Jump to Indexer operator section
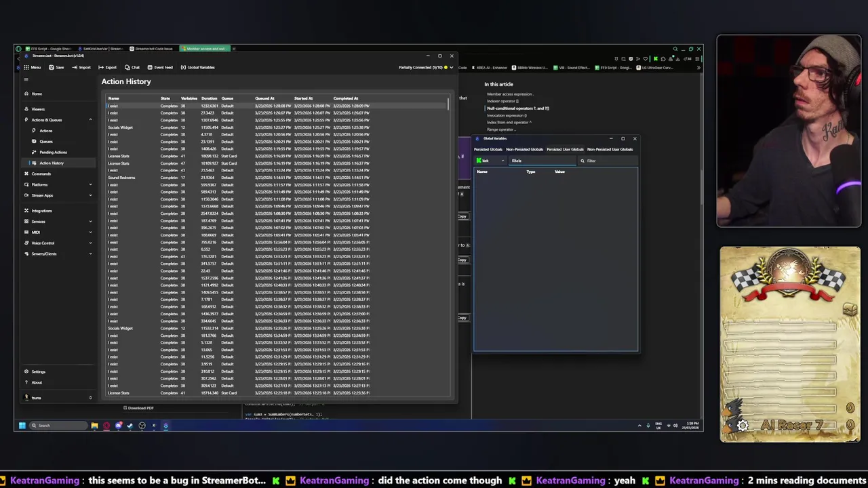This screenshot has height=488, width=868. pyautogui.click(x=502, y=101)
